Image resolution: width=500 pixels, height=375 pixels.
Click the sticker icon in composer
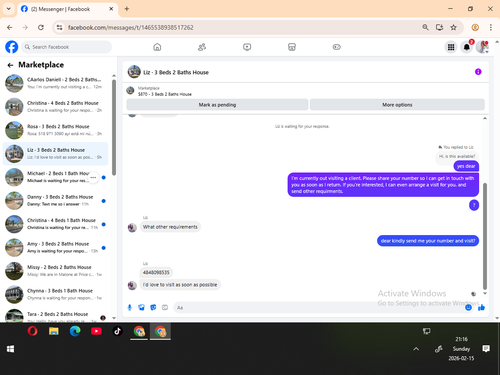153,307
